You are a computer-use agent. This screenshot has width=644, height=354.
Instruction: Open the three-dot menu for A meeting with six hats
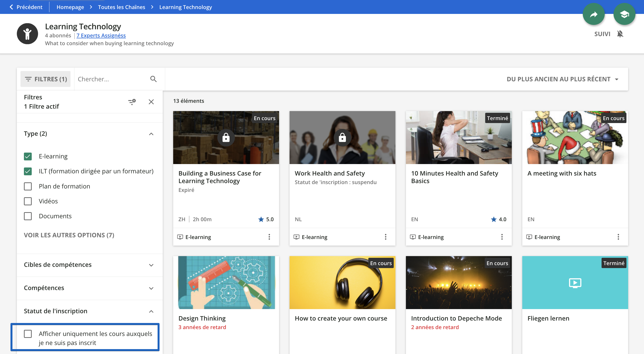(618, 237)
